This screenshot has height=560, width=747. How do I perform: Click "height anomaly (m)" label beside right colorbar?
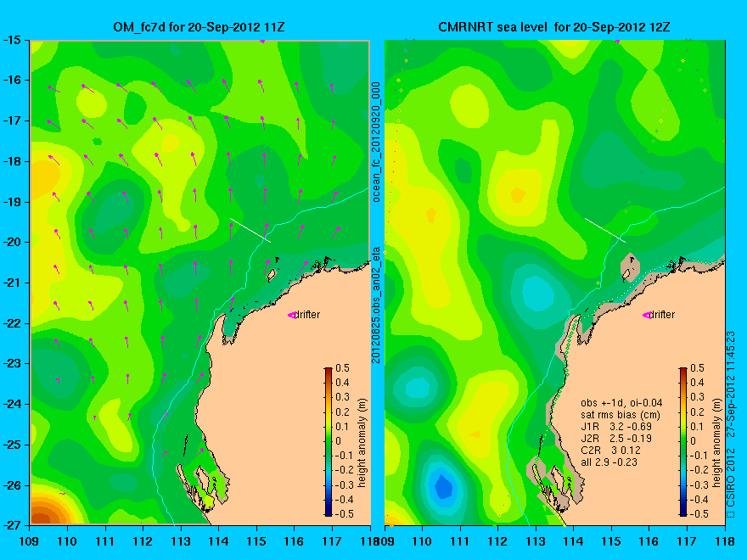717,443
